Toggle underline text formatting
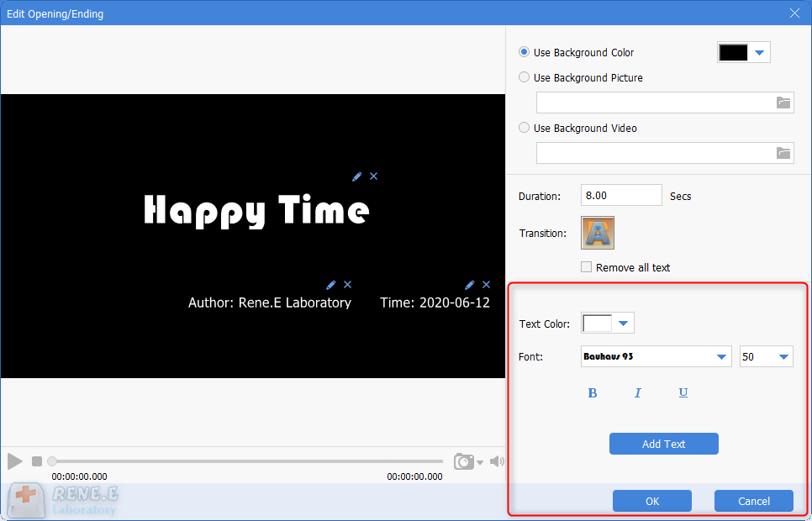 [x=683, y=392]
